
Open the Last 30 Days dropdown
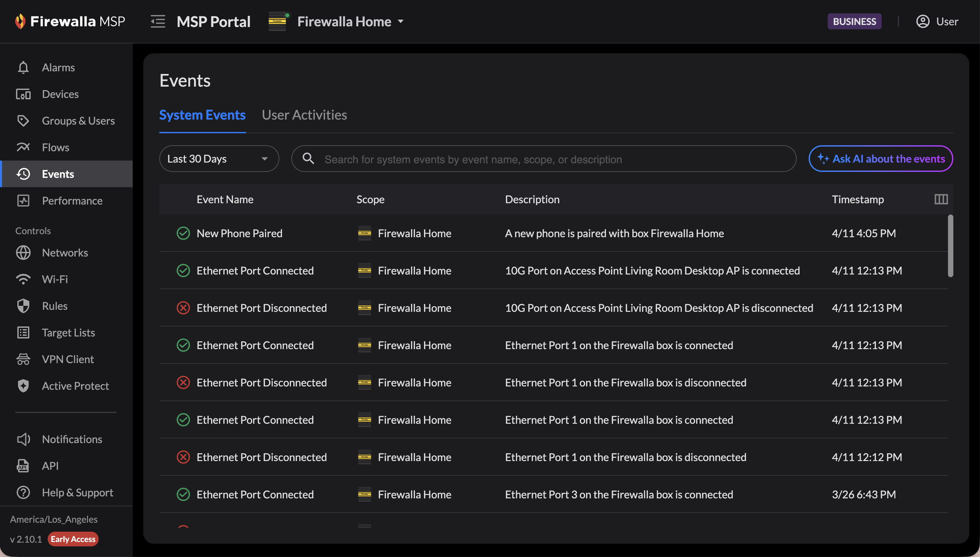[219, 159]
